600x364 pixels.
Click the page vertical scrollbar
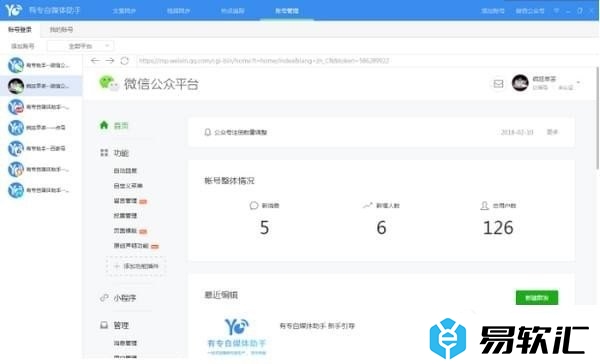point(597,118)
